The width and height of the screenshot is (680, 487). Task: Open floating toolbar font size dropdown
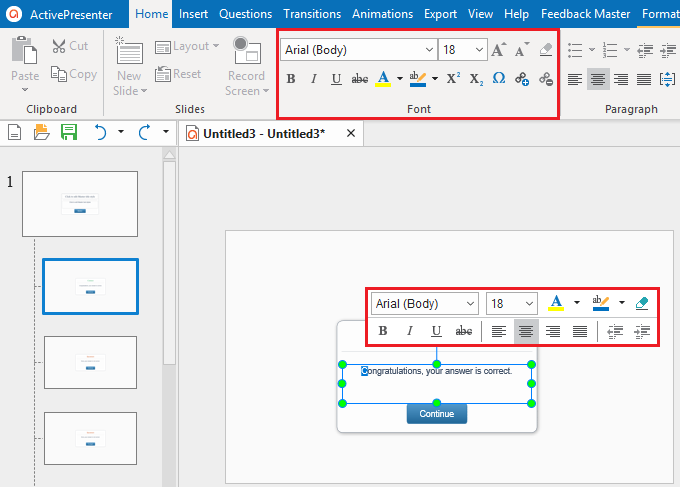529,304
